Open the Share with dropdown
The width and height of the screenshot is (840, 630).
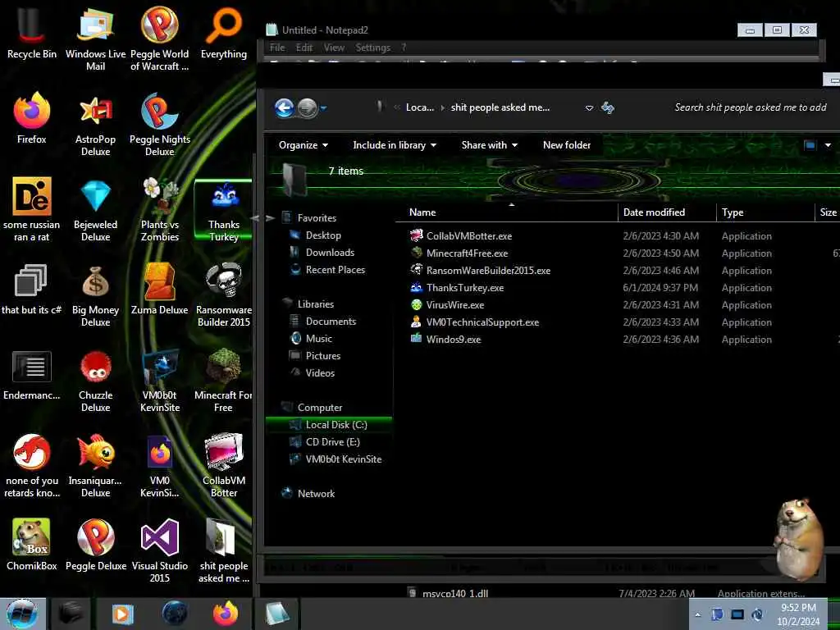coord(489,145)
